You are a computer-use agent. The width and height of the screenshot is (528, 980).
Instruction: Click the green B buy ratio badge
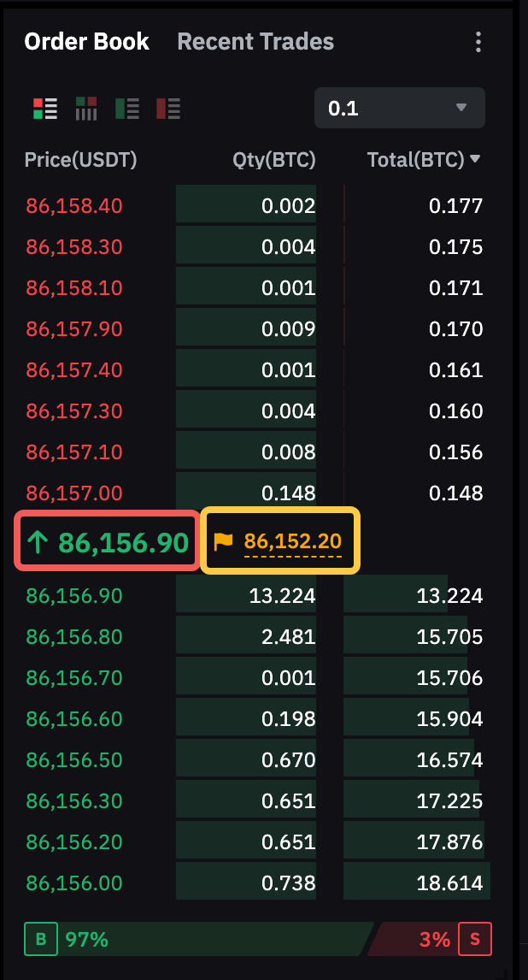39,939
